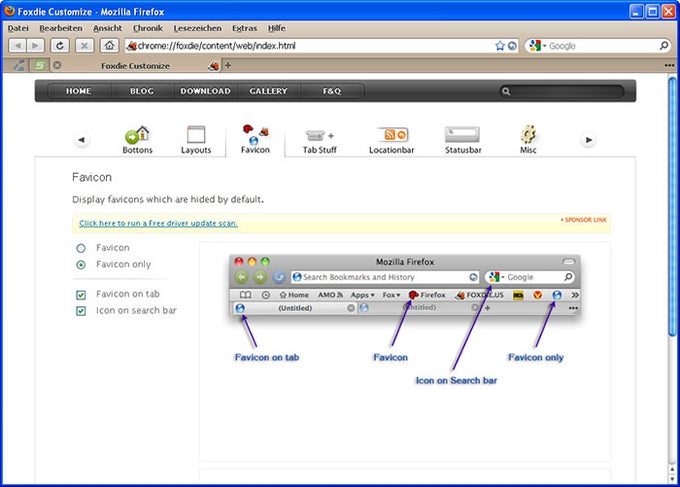Go back with the browser Back arrow

click(x=17, y=46)
